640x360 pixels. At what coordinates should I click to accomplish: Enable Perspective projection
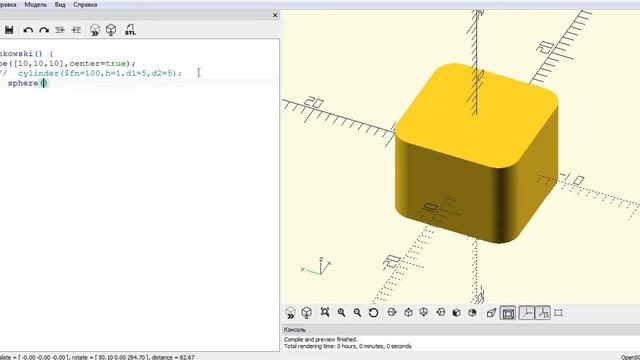pyautogui.click(x=491, y=313)
